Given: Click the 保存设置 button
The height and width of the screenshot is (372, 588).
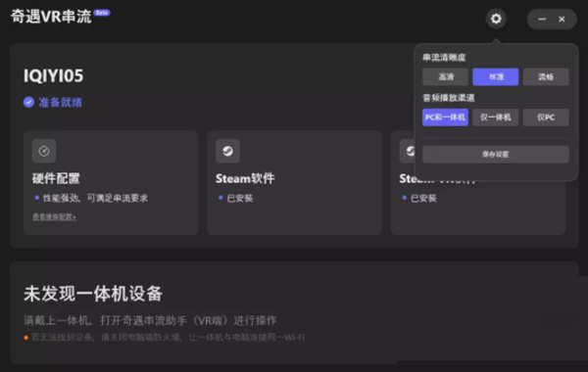Looking at the screenshot, I should (495, 154).
